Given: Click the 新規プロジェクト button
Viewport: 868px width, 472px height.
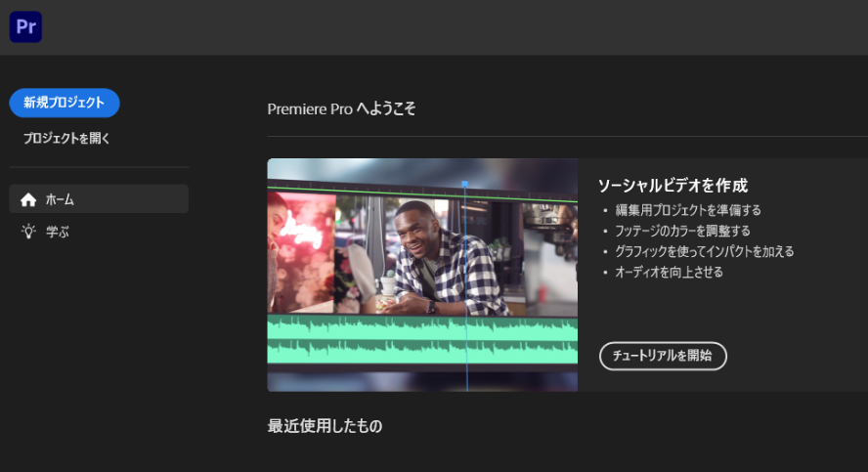Looking at the screenshot, I should coord(65,103).
